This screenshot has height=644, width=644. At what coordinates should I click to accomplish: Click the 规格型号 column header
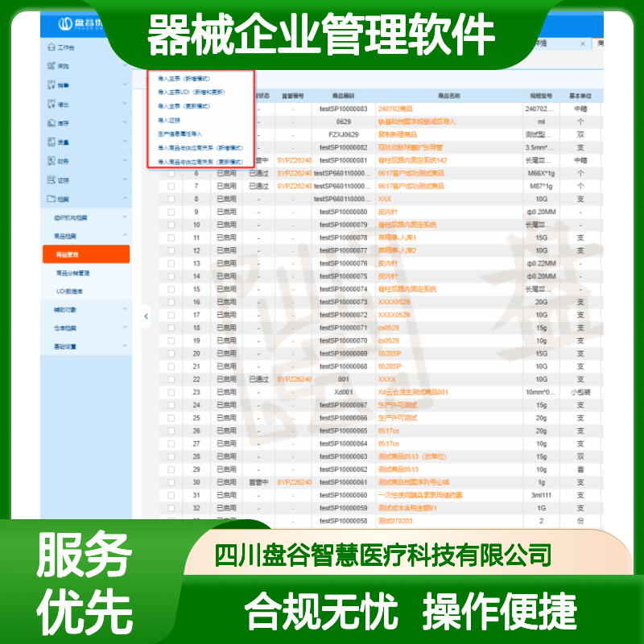tap(541, 96)
